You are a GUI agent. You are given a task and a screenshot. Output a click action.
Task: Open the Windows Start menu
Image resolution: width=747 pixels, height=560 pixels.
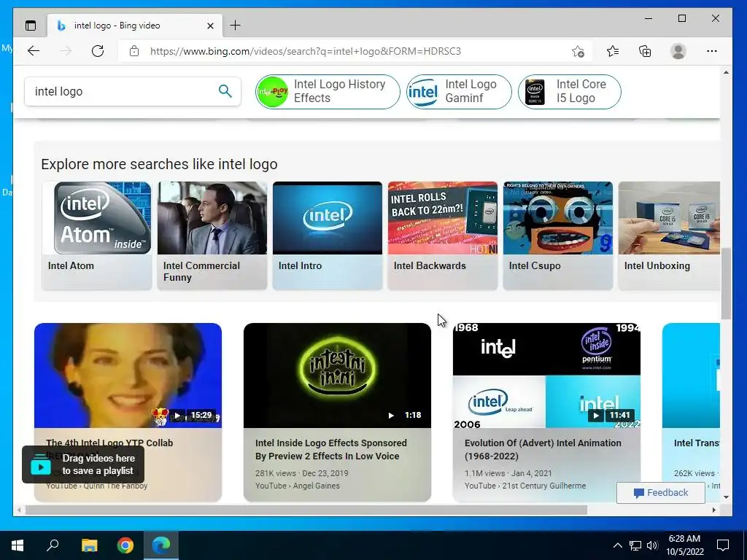point(18,545)
